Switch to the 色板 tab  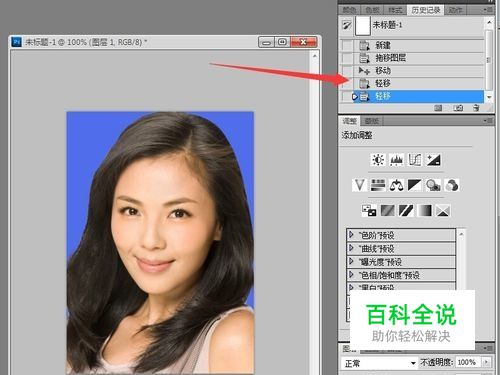click(372, 10)
